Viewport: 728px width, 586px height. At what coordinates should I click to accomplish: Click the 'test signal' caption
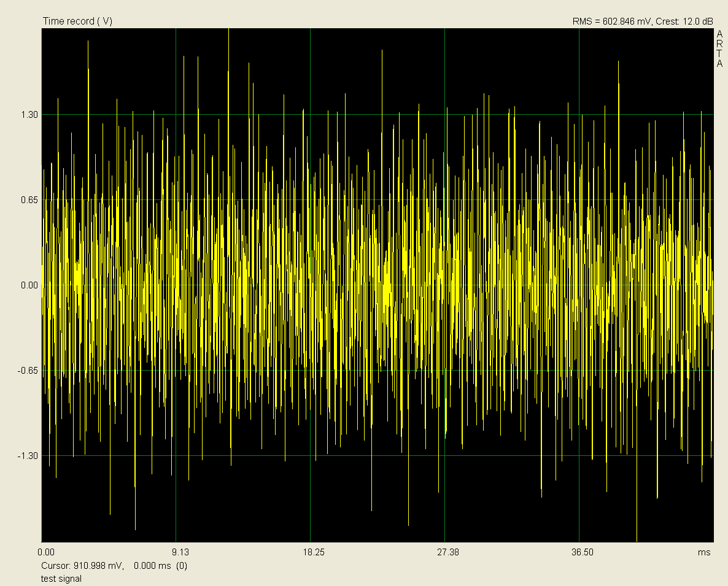(61, 579)
